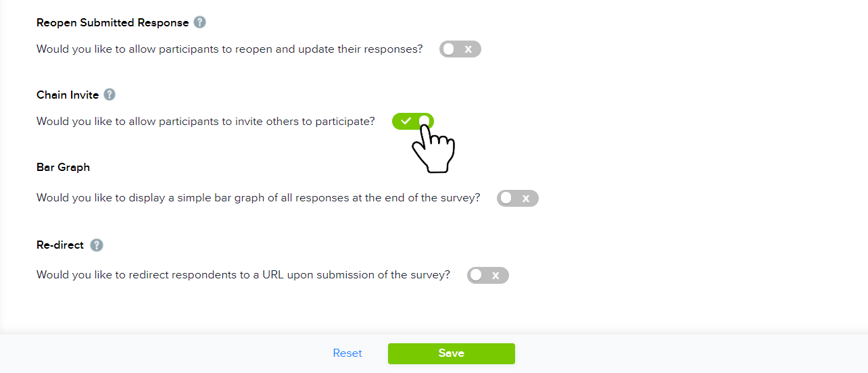Click the question about inviting others

(206, 122)
